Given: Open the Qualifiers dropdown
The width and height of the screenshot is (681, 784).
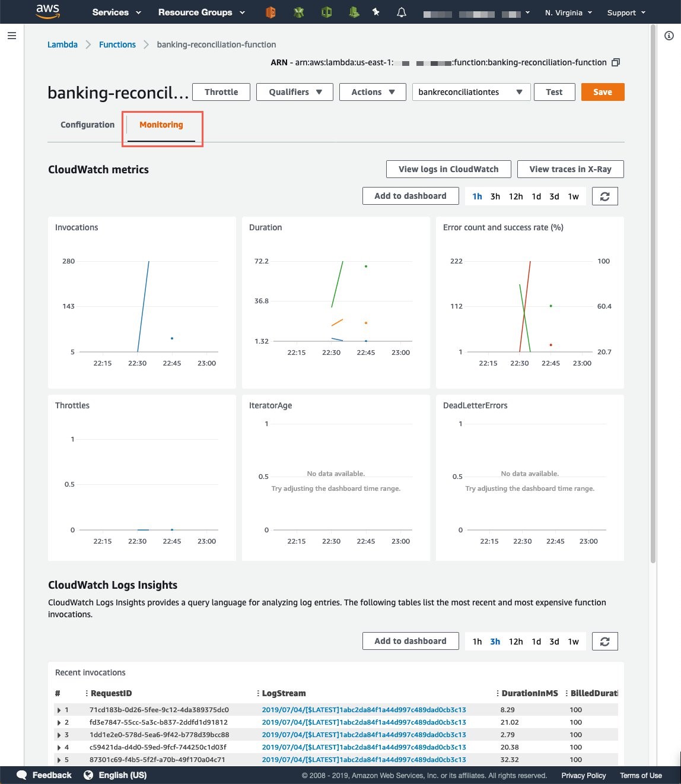Looking at the screenshot, I should (x=294, y=92).
